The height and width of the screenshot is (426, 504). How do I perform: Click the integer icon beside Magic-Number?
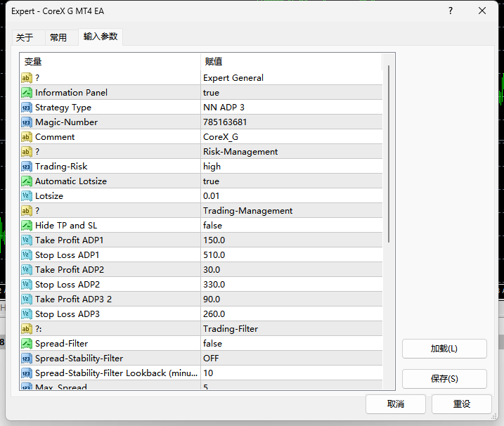(27, 122)
